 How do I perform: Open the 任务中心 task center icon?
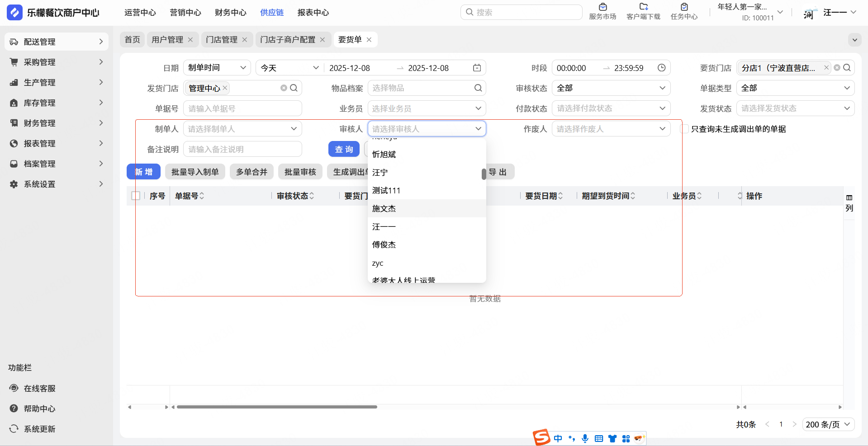(684, 7)
